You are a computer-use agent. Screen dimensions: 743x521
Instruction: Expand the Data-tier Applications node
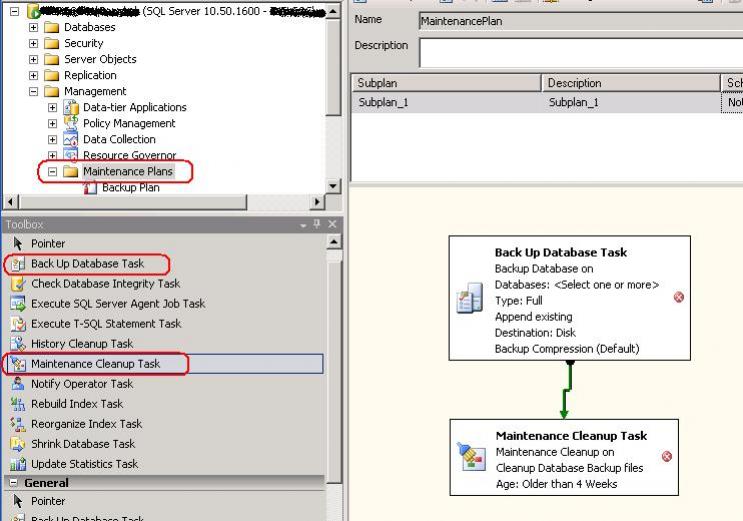(53, 108)
